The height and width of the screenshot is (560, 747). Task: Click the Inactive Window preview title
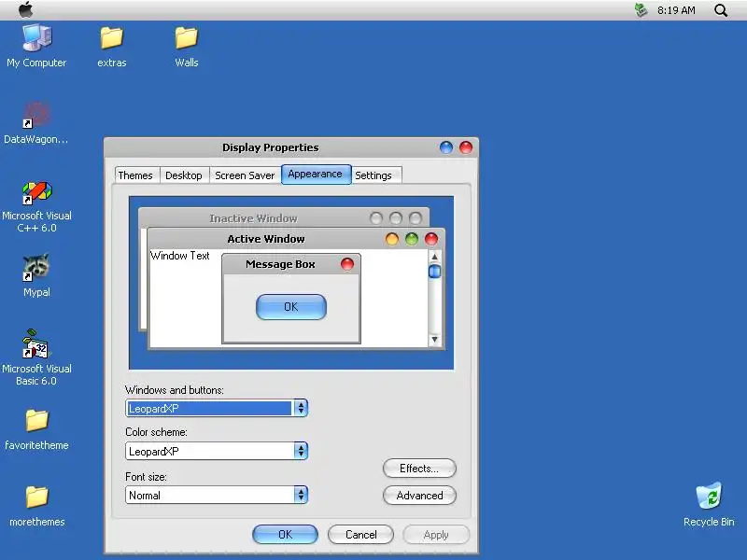pos(253,218)
